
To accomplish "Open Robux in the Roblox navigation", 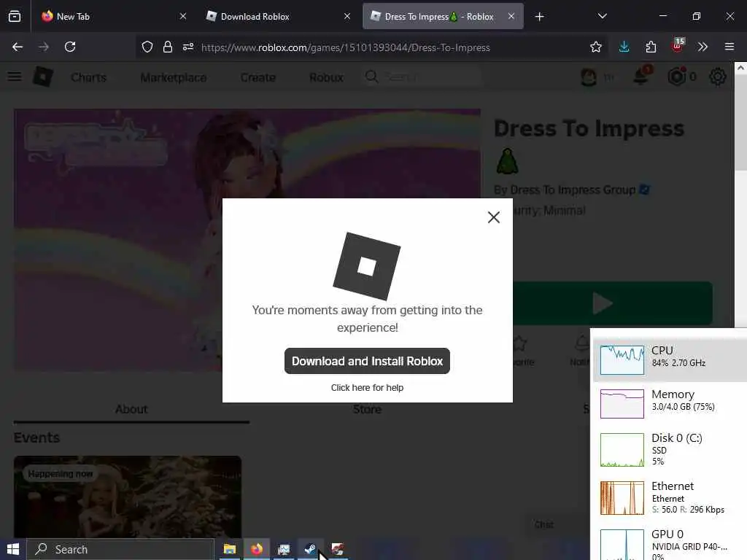I will pos(326,77).
